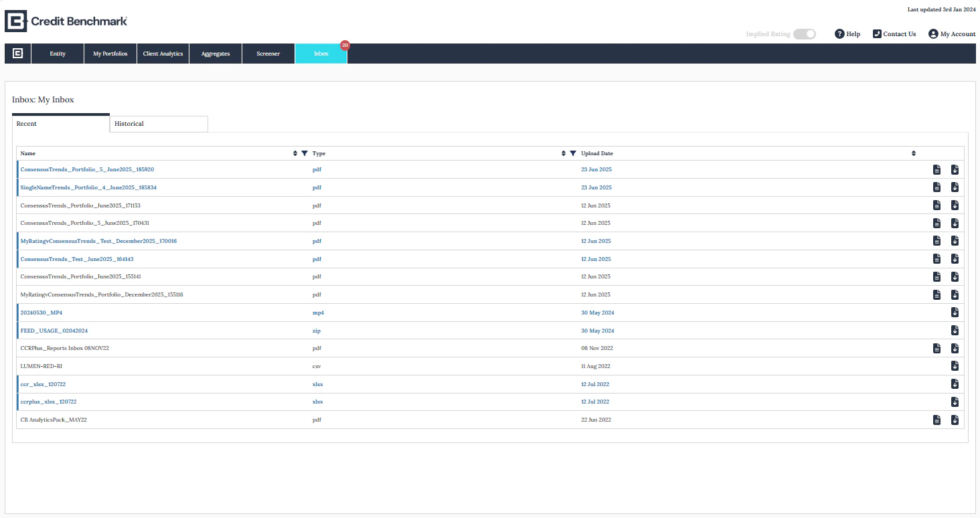
Task: Preview ConsensusTrends_Portfolio_June2025_171153 document
Action: click(x=937, y=205)
